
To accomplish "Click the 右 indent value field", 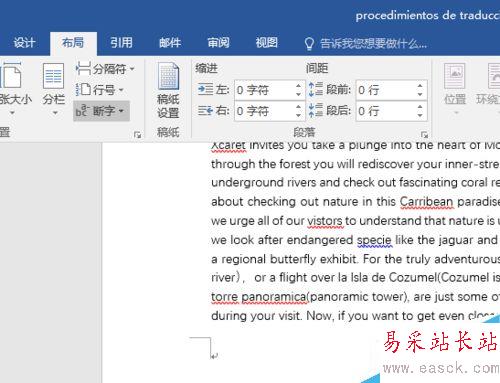I will click(x=264, y=111).
